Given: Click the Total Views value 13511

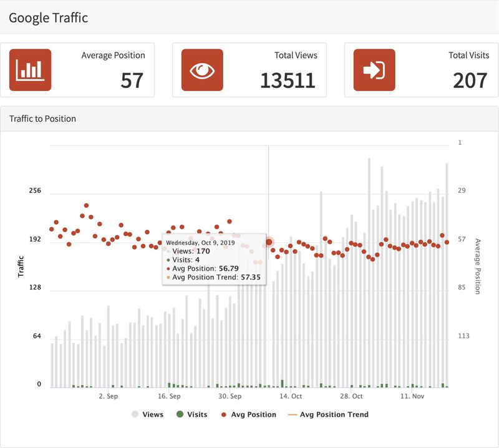Looking at the screenshot, I should click(288, 80).
